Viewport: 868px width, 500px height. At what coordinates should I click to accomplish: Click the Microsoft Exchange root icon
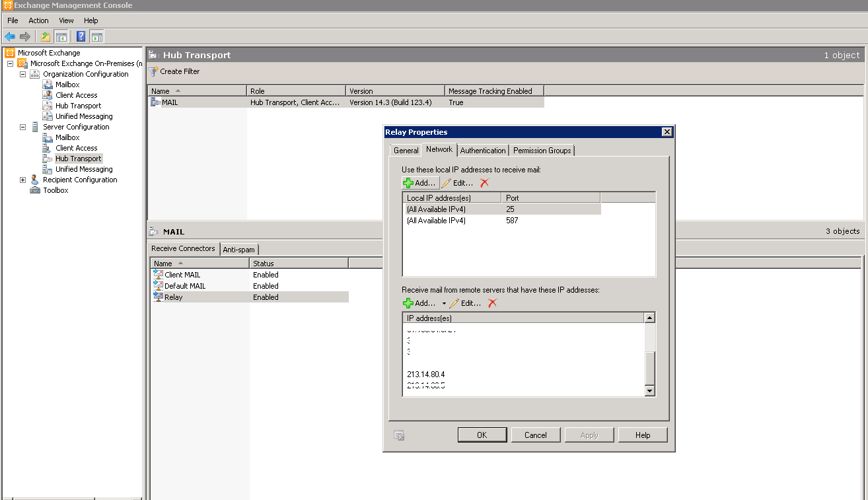pos(10,53)
